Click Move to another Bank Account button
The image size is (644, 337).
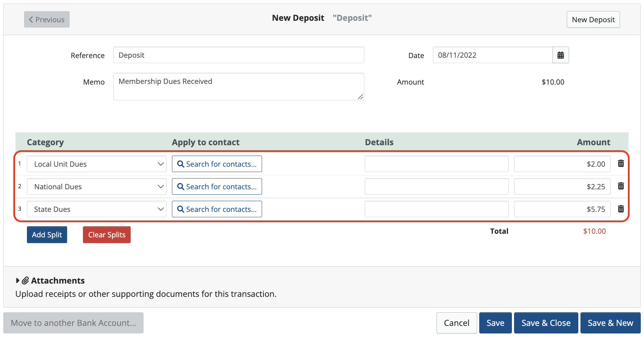click(x=74, y=323)
